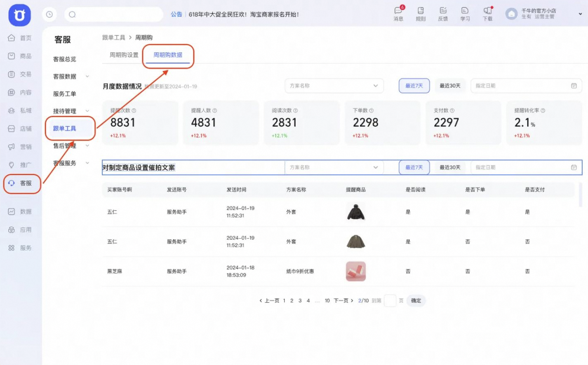Click the Qianniu app logo
The height and width of the screenshot is (365, 588).
(x=19, y=15)
